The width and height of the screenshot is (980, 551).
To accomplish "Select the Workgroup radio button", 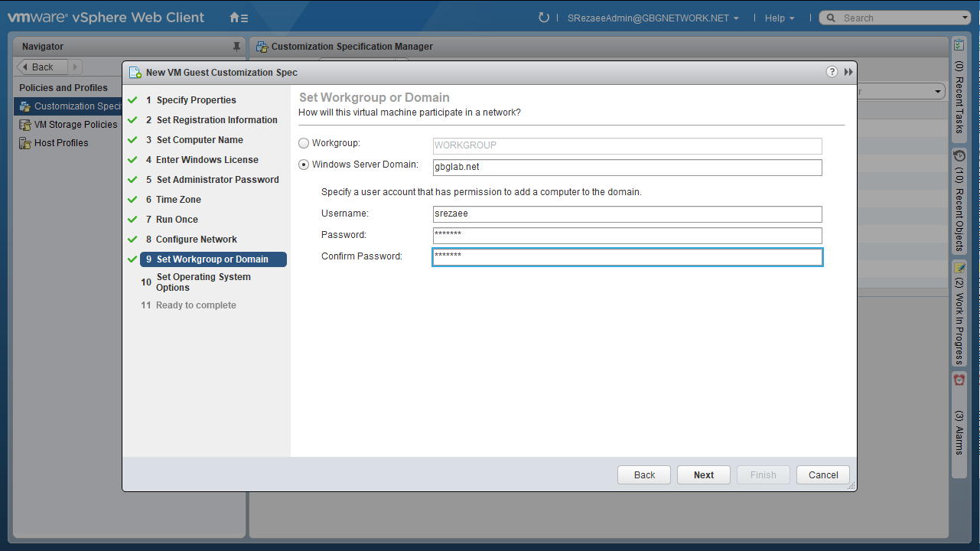I will (304, 143).
